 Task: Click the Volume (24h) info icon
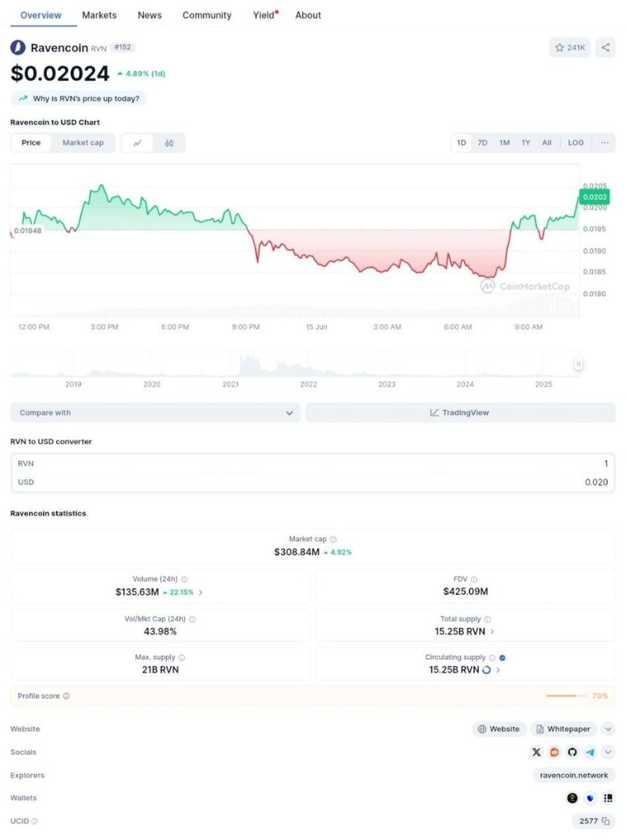click(184, 580)
